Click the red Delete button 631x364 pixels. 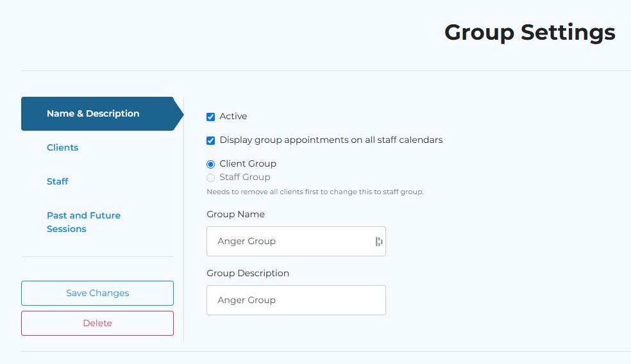pyautogui.click(x=97, y=324)
